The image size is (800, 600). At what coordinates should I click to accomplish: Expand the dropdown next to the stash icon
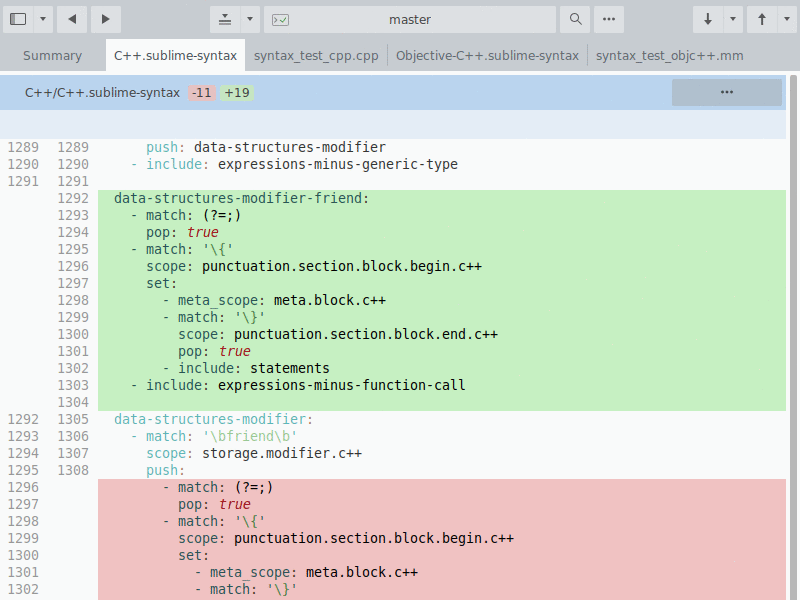click(x=249, y=19)
